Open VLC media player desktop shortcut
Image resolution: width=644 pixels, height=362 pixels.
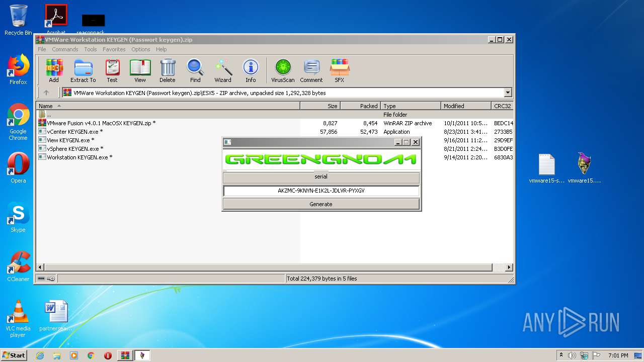click(x=18, y=319)
